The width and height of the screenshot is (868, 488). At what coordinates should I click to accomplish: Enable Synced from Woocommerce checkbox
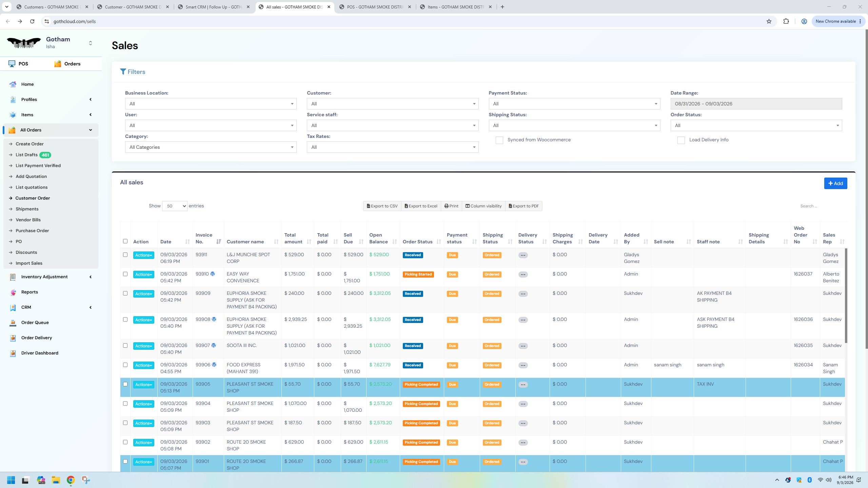coord(499,140)
